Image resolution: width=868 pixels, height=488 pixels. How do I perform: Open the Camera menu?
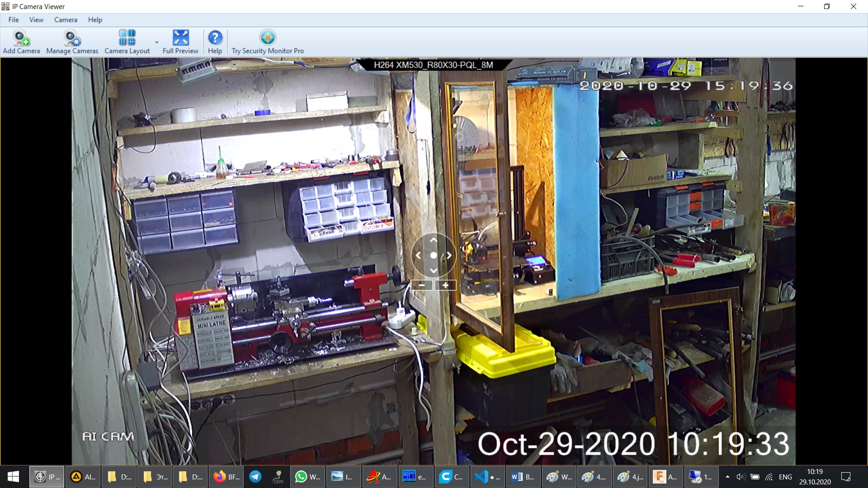pyautogui.click(x=66, y=20)
